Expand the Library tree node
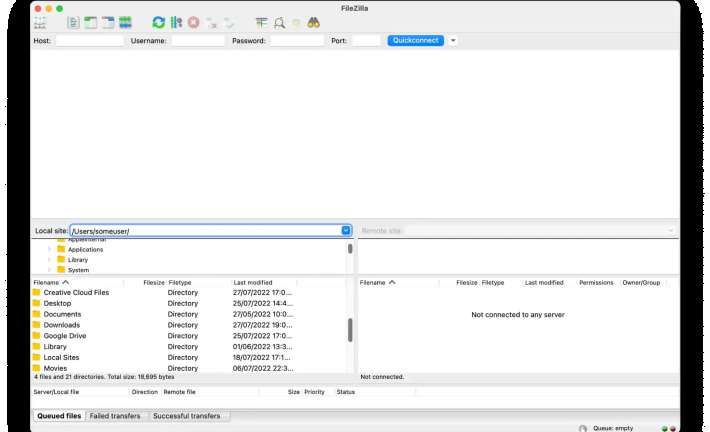The image size is (710, 432). pos(49,259)
